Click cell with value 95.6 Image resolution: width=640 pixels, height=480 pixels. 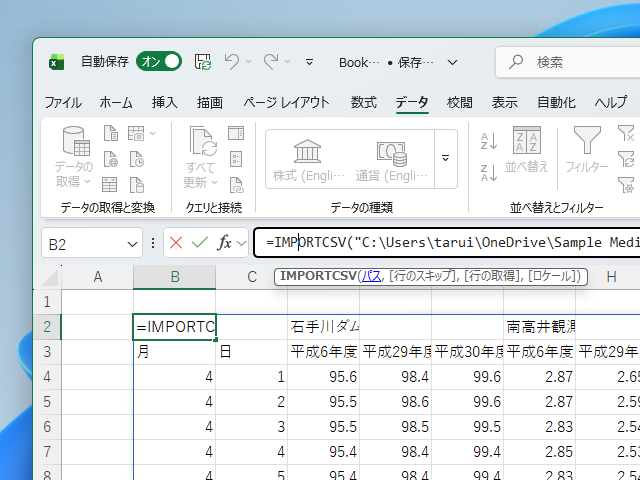(323, 377)
